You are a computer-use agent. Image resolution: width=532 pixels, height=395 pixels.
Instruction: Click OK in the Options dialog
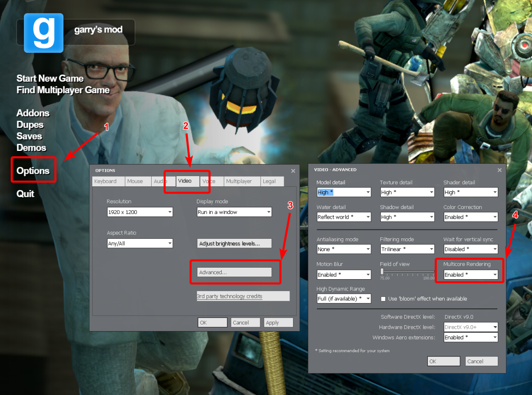[212, 323]
